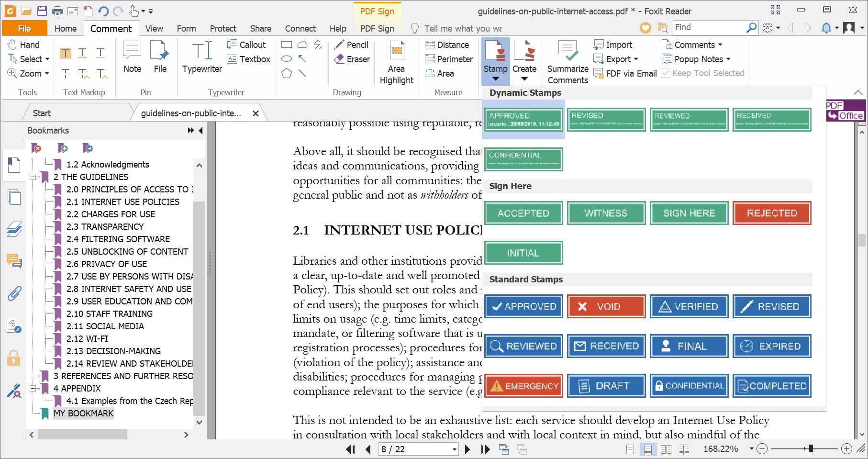The height and width of the screenshot is (459, 868).
Task: Click the zoom in plus button
Action: [846, 449]
